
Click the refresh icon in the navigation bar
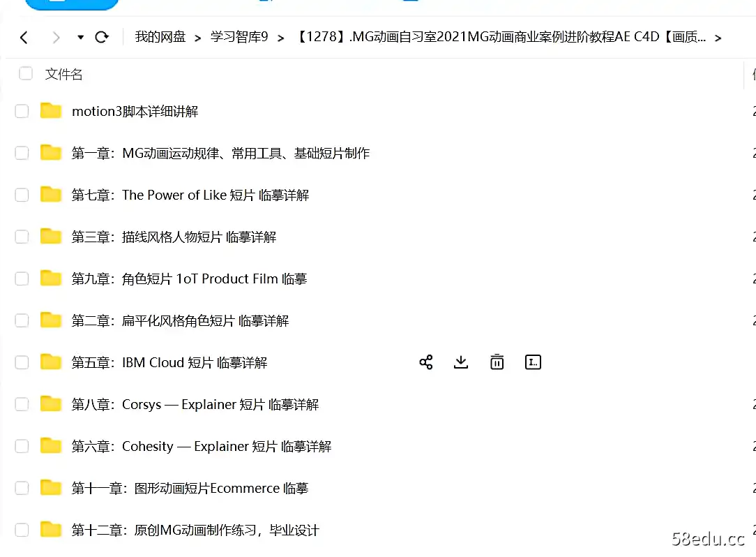(x=102, y=36)
